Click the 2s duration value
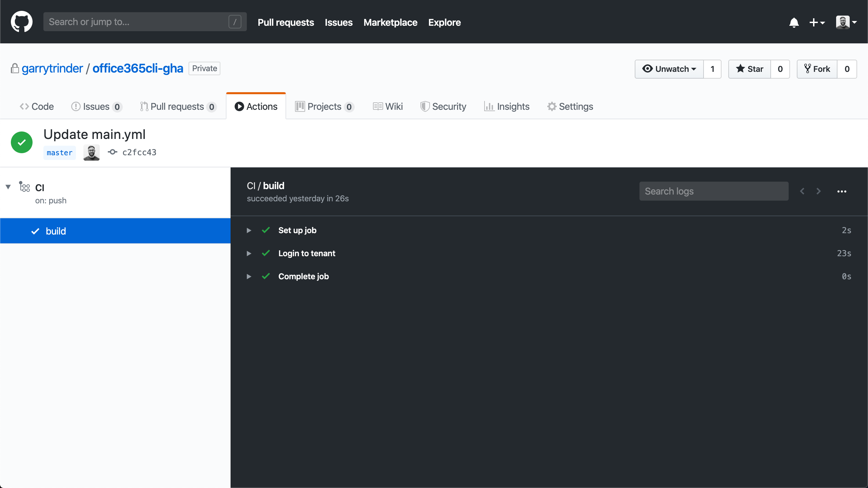The image size is (868, 488). [846, 230]
